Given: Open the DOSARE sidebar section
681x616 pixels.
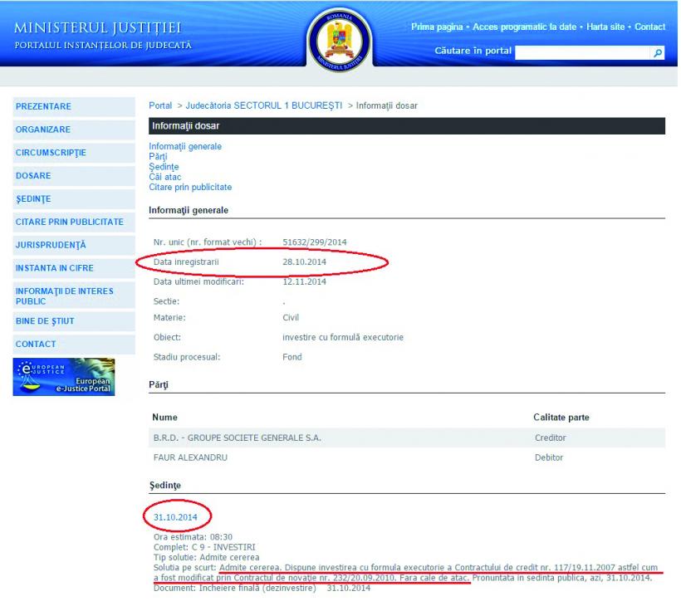Looking at the screenshot, I should pyautogui.click(x=33, y=176).
